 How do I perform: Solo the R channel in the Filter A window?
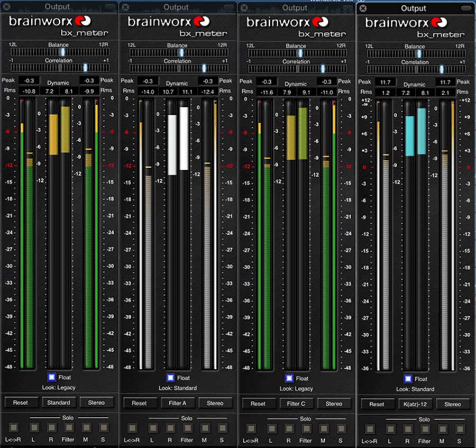pyautogui.click(x=170, y=428)
